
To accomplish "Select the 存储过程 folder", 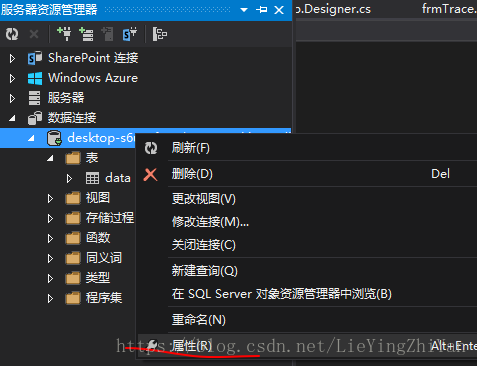I will pos(110,218).
